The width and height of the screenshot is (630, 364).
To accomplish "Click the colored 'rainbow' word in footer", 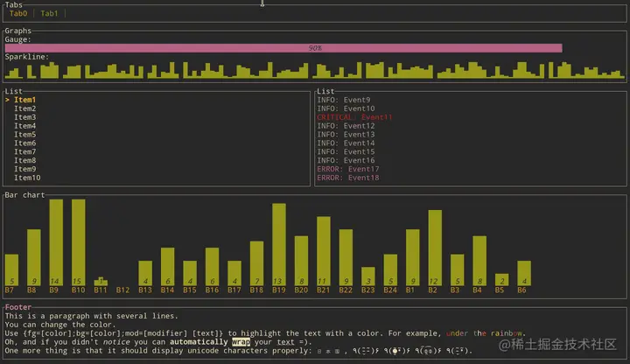I will click(507, 333).
